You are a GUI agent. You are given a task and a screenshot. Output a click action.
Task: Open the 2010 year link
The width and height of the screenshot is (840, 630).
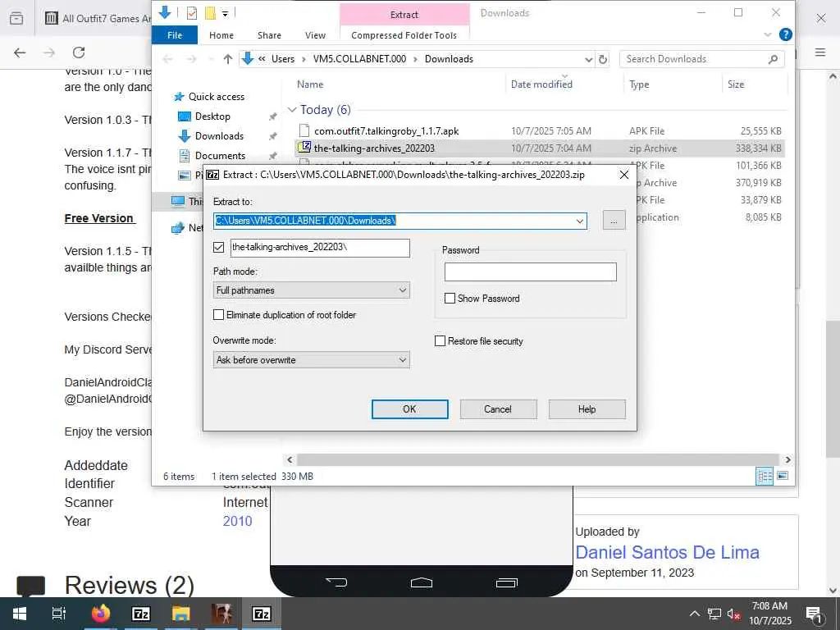click(x=237, y=521)
